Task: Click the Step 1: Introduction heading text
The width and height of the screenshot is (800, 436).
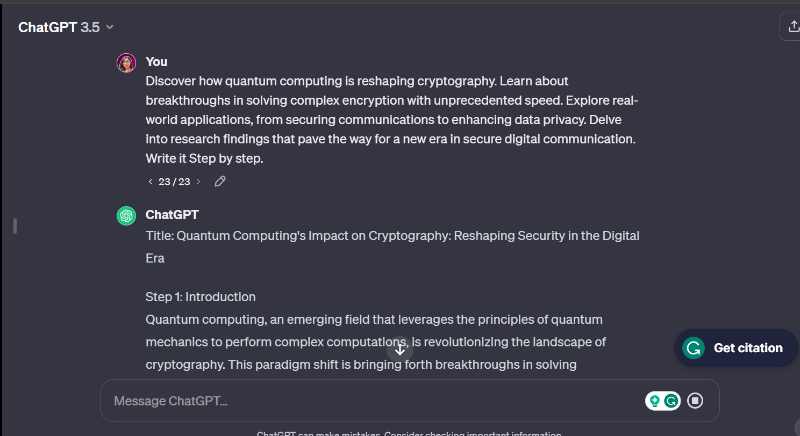Action: click(200, 297)
